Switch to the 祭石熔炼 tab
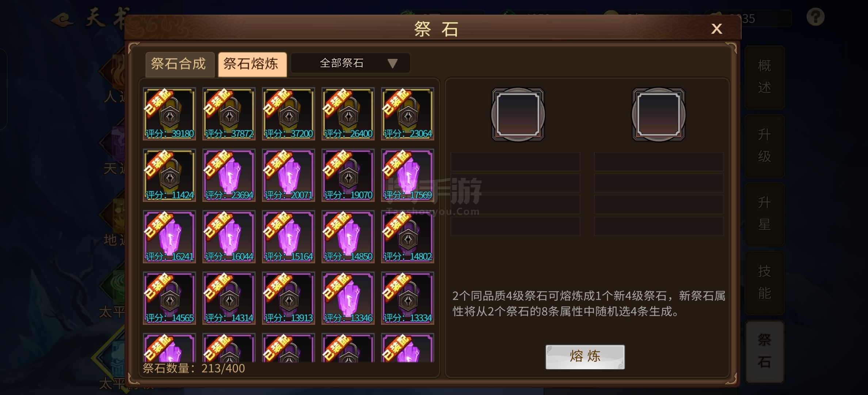This screenshot has width=868, height=395. point(252,64)
